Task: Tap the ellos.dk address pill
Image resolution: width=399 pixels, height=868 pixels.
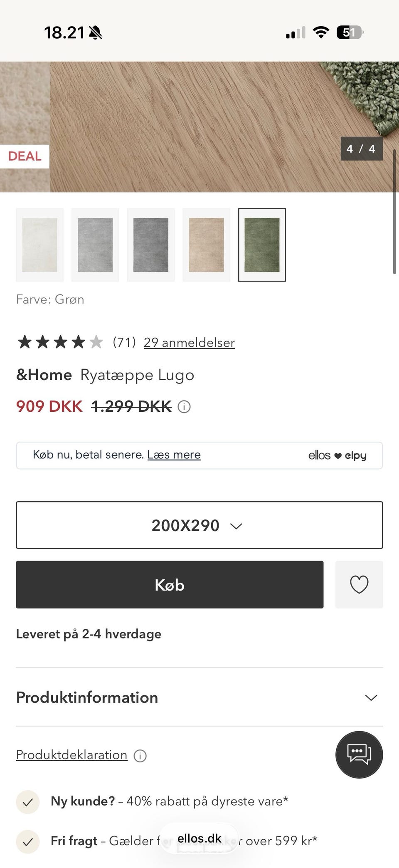Action: [x=199, y=838]
